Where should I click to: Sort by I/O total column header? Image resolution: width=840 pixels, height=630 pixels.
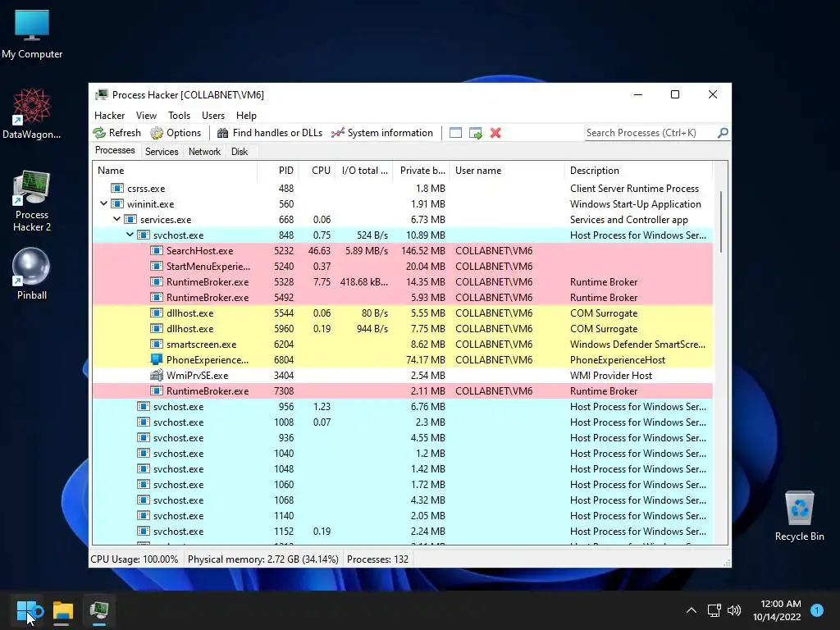364,171
